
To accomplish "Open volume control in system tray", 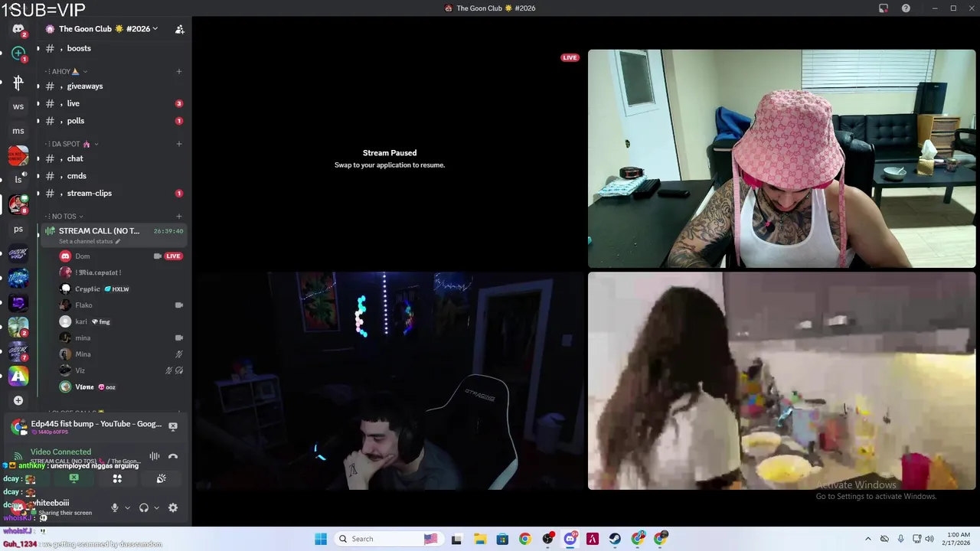I will click(x=930, y=539).
